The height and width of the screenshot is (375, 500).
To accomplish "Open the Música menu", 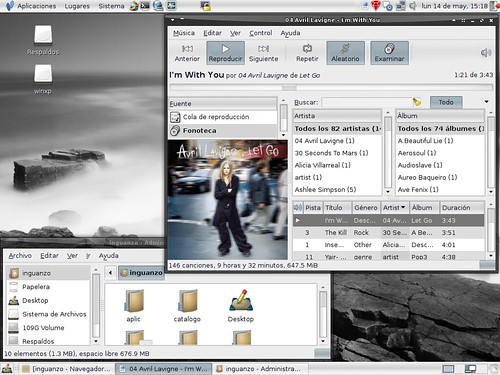I will pos(184,33).
